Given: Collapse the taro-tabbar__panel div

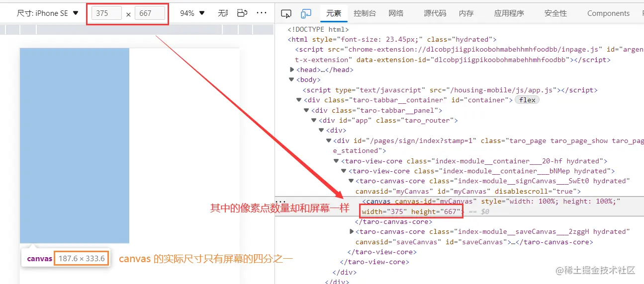Looking at the screenshot, I should click(x=306, y=110).
